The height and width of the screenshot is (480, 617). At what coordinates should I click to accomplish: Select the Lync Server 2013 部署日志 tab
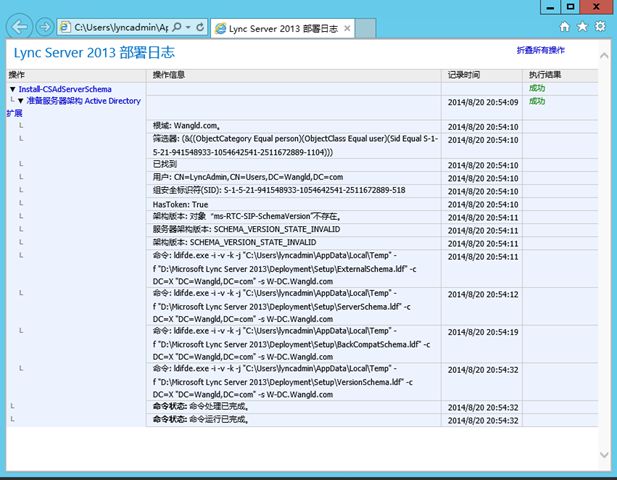coord(283,28)
